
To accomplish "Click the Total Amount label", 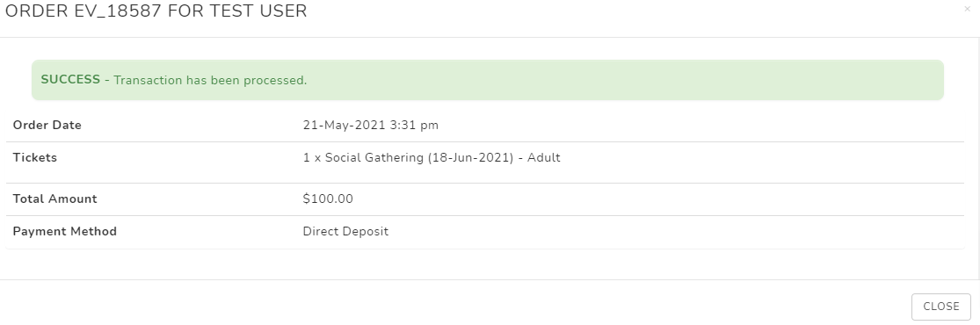I will 55,199.
